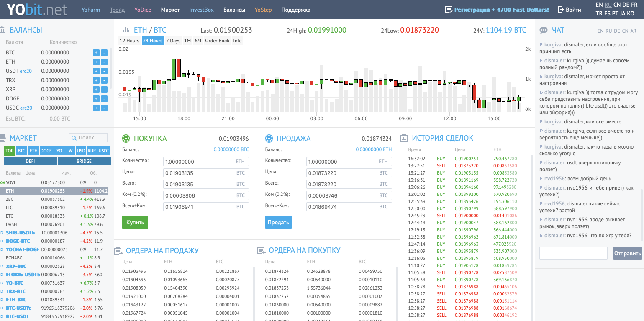
Task: Click sell order price 0.01903496
Action: 134,271
